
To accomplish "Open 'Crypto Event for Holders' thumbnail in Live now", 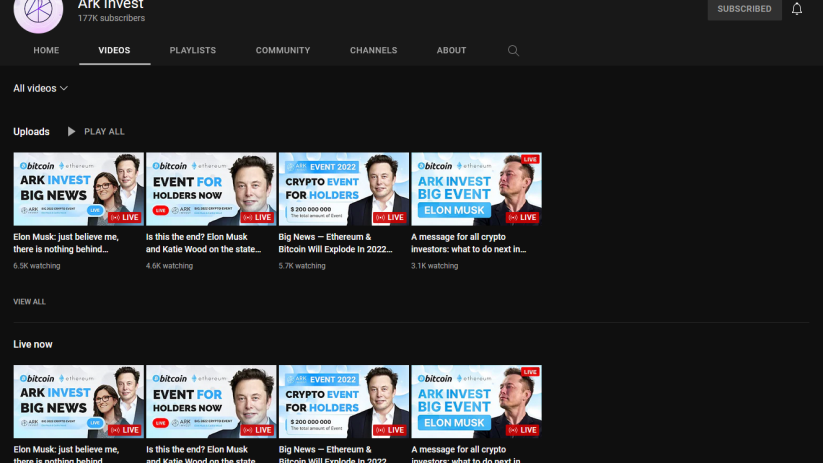I will point(344,401).
